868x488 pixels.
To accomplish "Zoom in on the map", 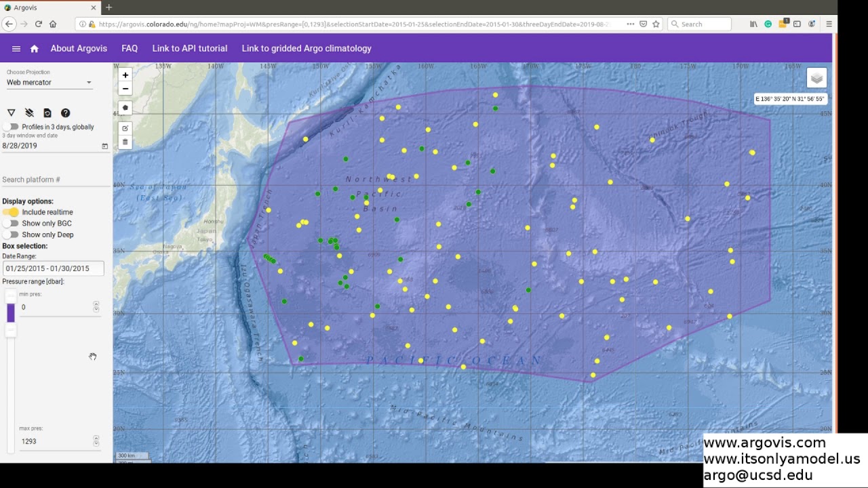I will pos(125,75).
